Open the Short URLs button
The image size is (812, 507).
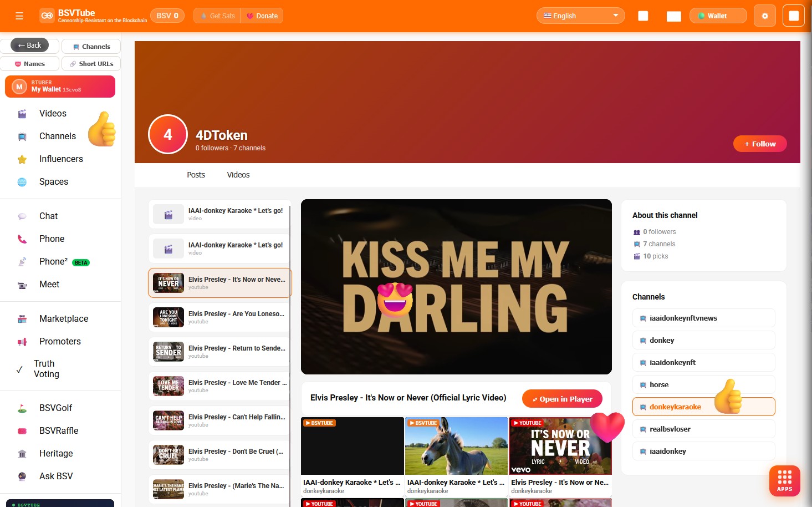click(x=91, y=64)
